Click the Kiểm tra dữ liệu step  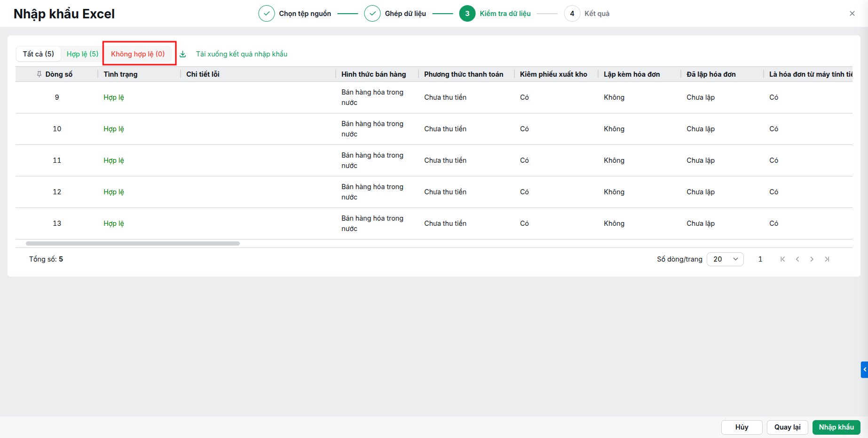coord(495,14)
